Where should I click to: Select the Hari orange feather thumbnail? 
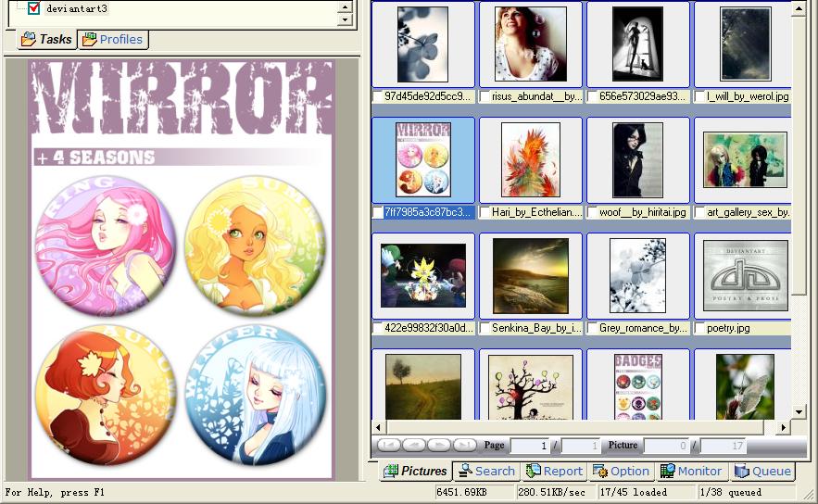click(x=531, y=159)
